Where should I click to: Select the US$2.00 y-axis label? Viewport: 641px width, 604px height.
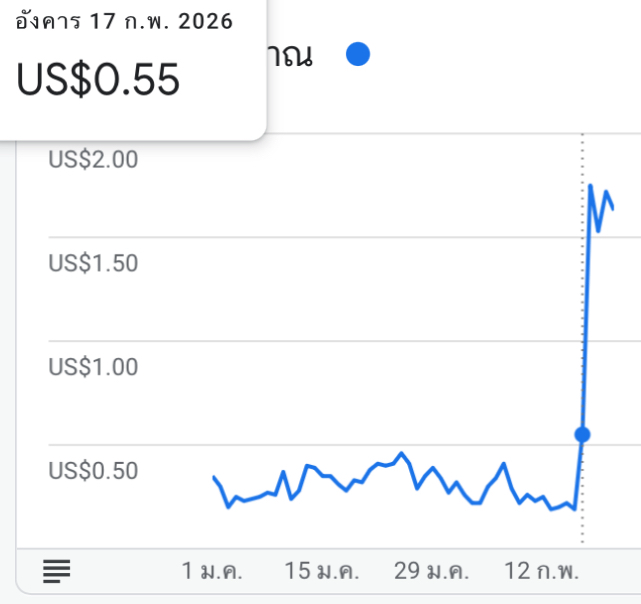93,159
